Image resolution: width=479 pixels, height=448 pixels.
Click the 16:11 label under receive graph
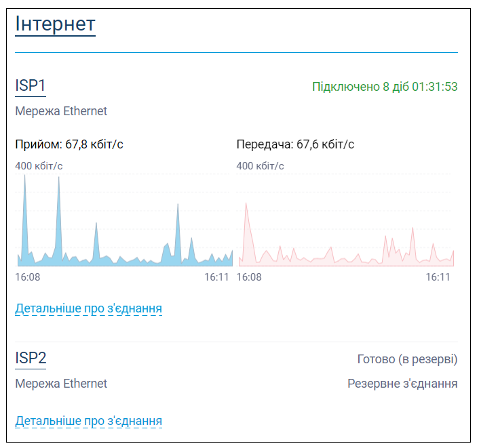pyautogui.click(x=216, y=277)
